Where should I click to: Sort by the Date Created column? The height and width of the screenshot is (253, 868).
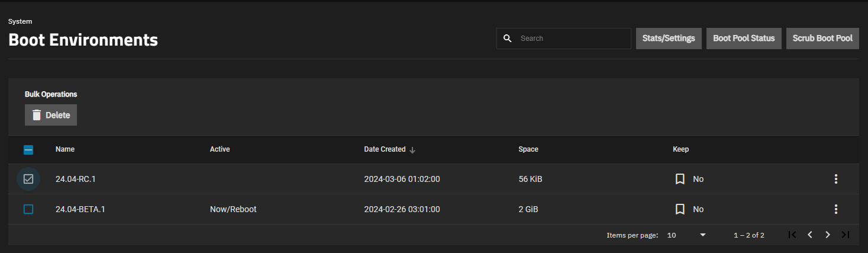tap(385, 149)
